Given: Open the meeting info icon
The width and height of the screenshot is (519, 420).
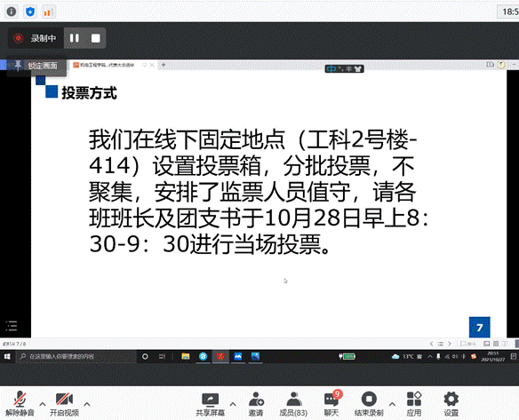Looking at the screenshot, I should point(12,12).
